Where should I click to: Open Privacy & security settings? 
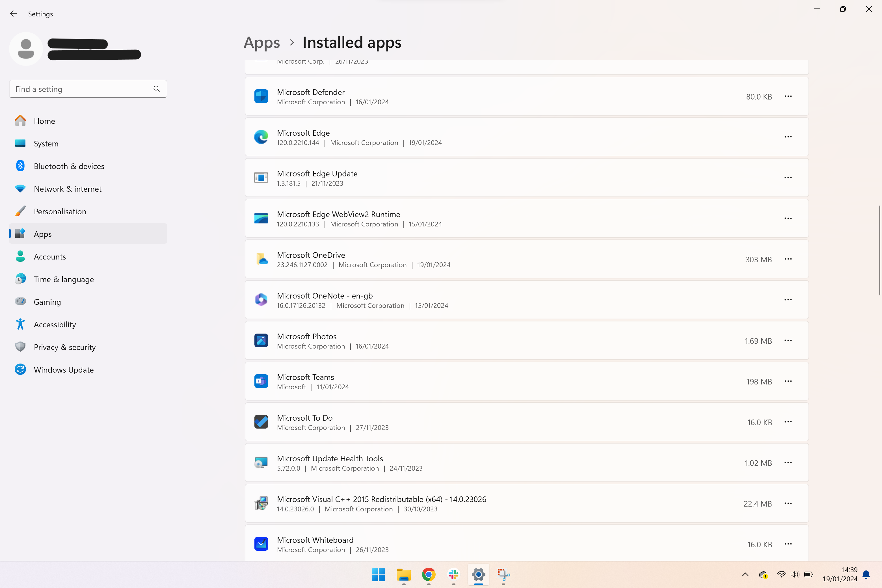coord(88,347)
